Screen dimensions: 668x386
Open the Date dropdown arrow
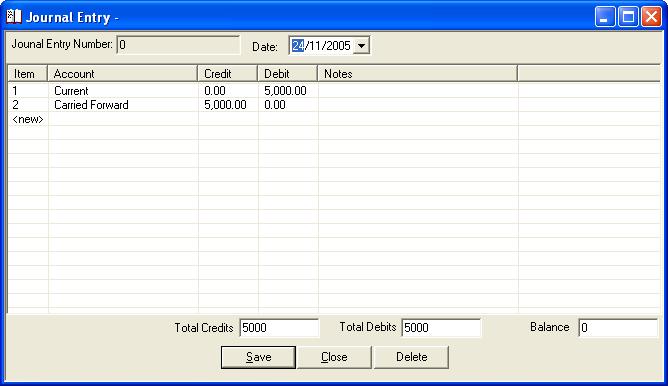click(x=362, y=46)
